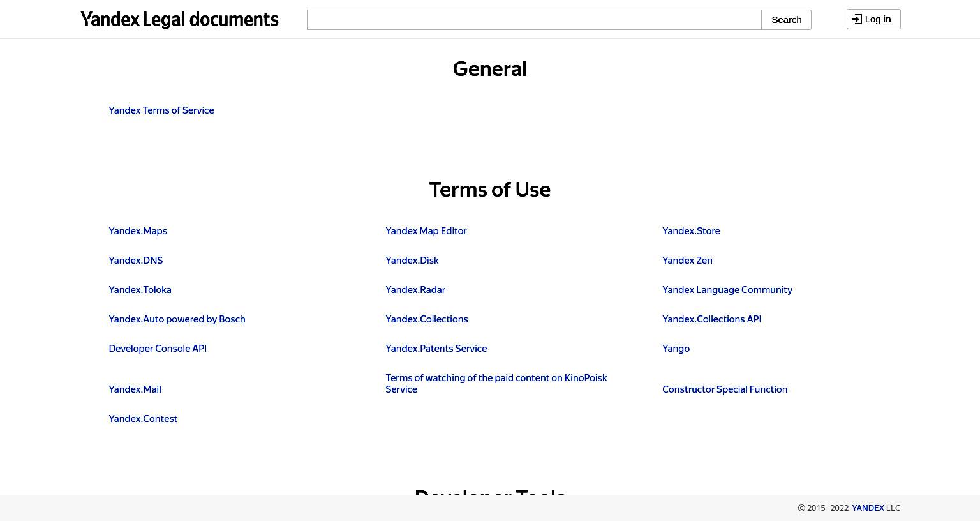Viewport: 980px width, 521px height.
Task: Open the Yandex.Radar terms link
Action: [x=415, y=290]
